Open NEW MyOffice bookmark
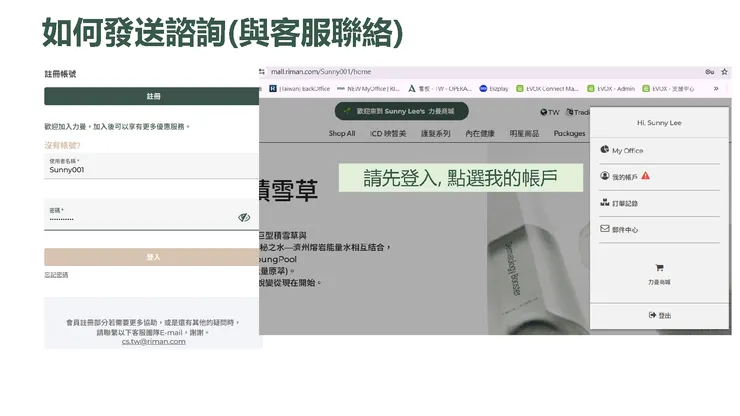Image resolution: width=740 pixels, height=416 pixels. [x=368, y=88]
